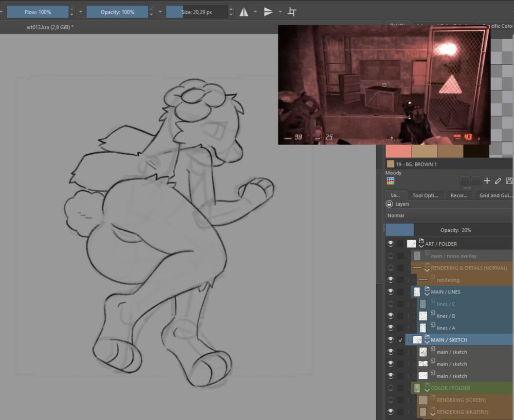Click the pencil edit palette icon
Screen dimensions: 514x420
[498, 180]
